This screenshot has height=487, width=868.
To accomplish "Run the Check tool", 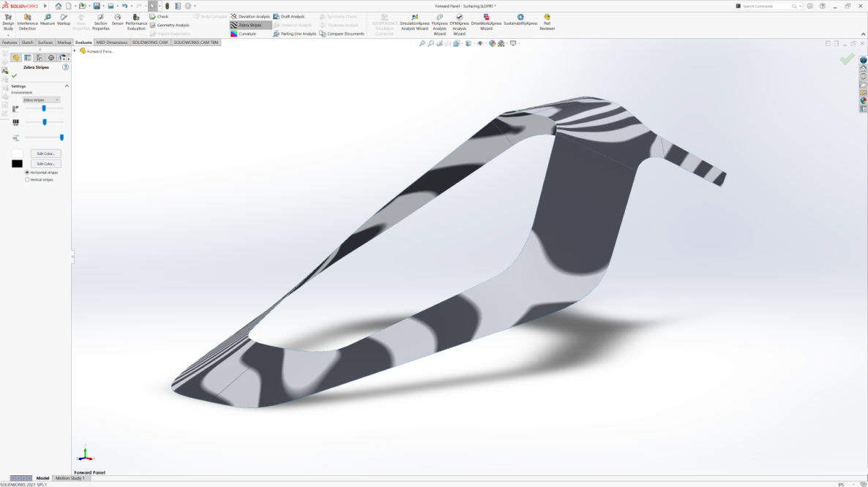I will coord(159,17).
